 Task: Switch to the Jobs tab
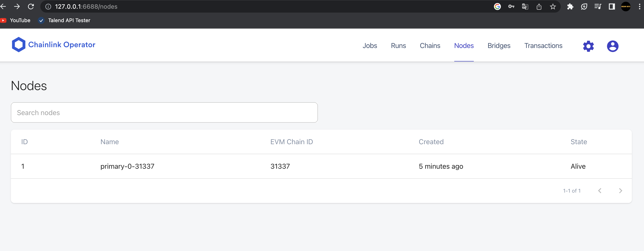click(369, 46)
